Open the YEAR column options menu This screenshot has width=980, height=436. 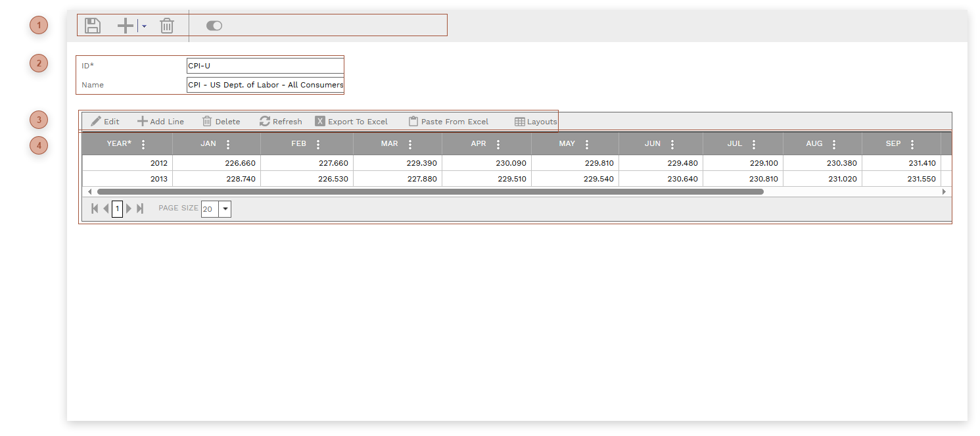click(143, 144)
